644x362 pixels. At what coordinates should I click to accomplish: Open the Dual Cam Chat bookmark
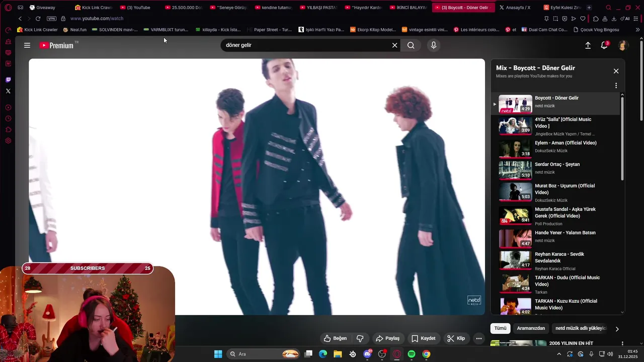(x=544, y=30)
